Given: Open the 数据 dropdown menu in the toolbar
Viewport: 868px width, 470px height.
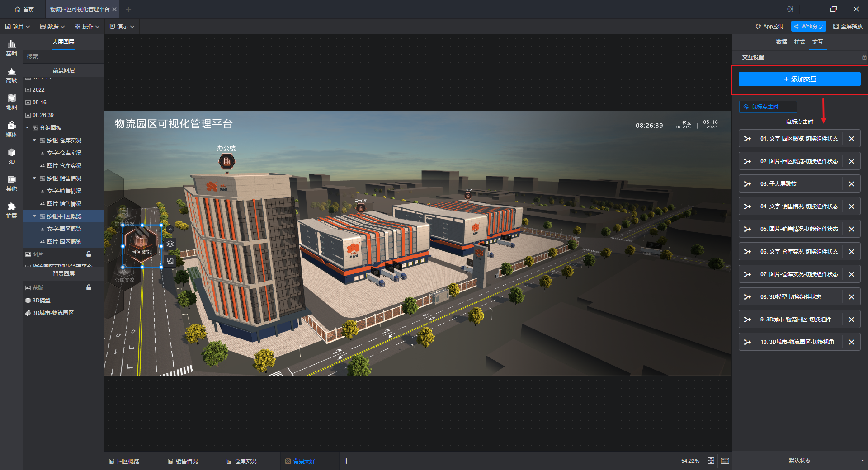Looking at the screenshot, I should (x=52, y=27).
